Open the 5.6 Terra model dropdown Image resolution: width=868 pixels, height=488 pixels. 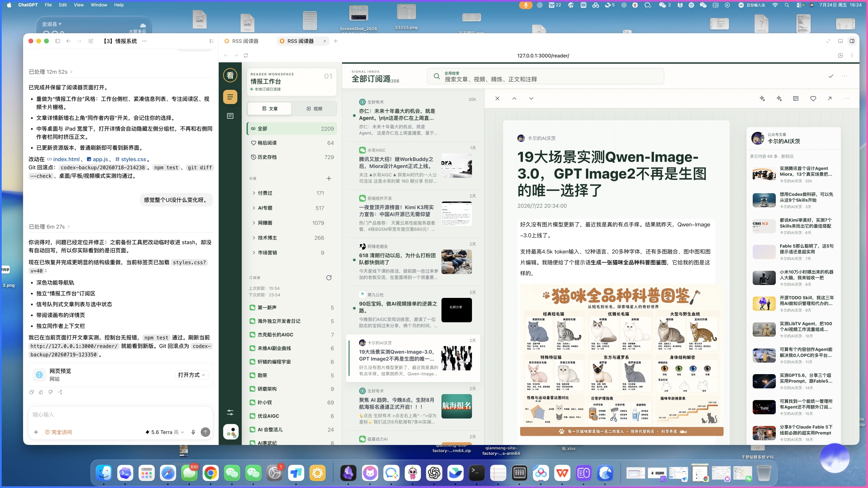click(165, 432)
